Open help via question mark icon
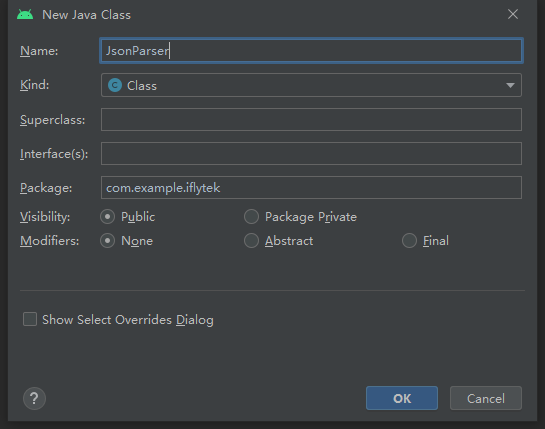Viewport: 545px width, 429px height. pos(34,398)
